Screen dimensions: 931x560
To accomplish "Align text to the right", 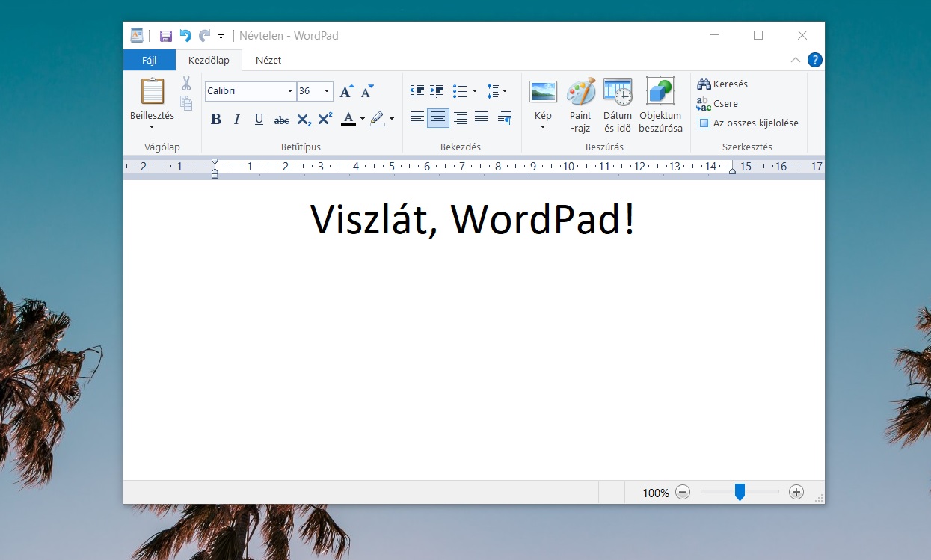I will (x=461, y=118).
